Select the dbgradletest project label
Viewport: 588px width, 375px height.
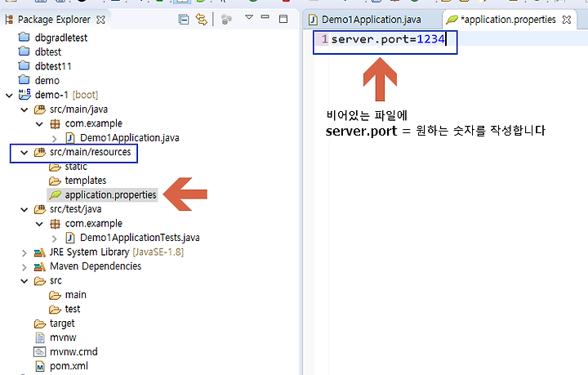tap(61, 38)
